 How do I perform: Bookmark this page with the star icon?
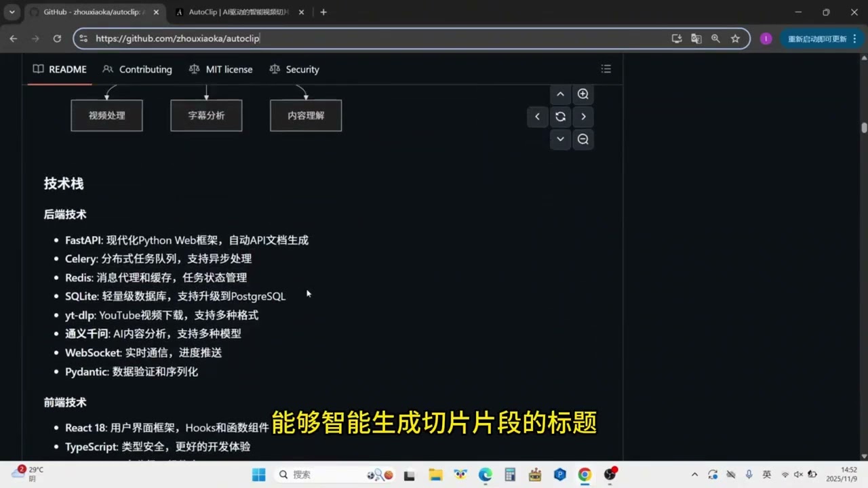pyautogui.click(x=735, y=39)
